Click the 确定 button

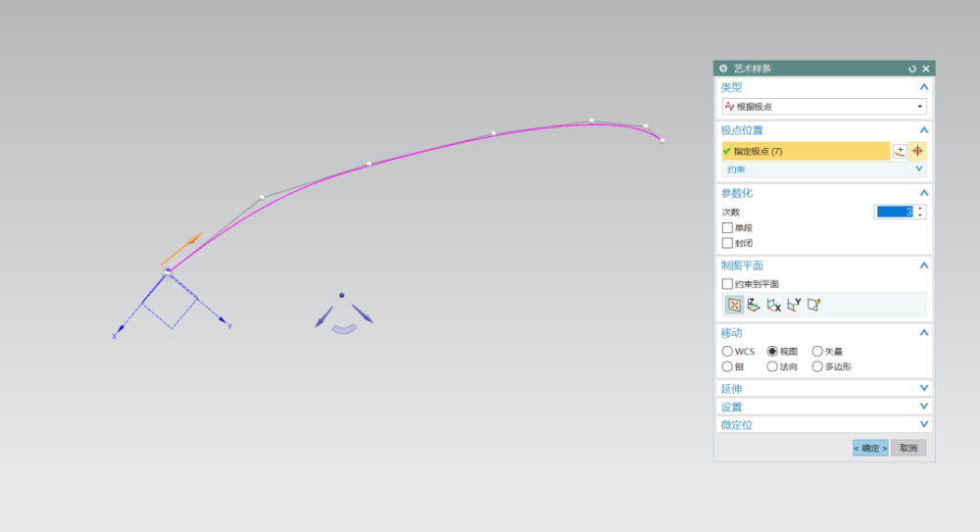pyautogui.click(x=870, y=448)
